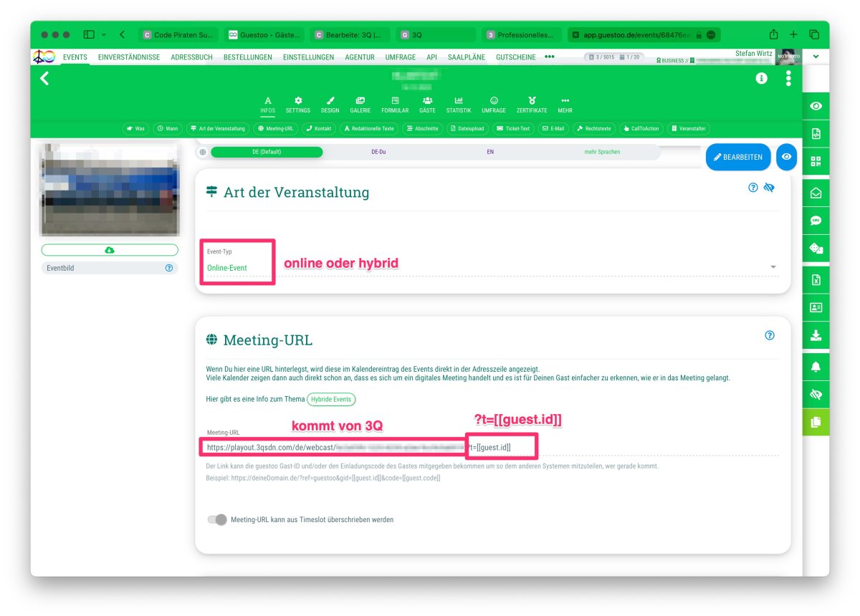The image size is (860, 616).
Task: Open the Zertifikate medal icon
Action: coord(532,105)
